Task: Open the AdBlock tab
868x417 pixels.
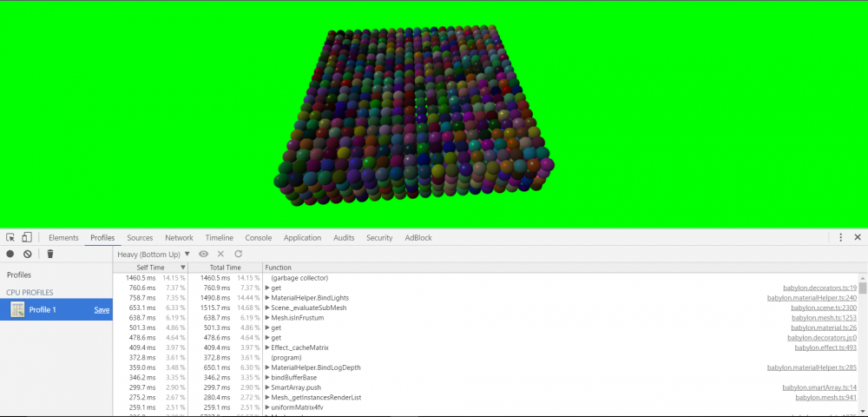Action: click(x=418, y=237)
